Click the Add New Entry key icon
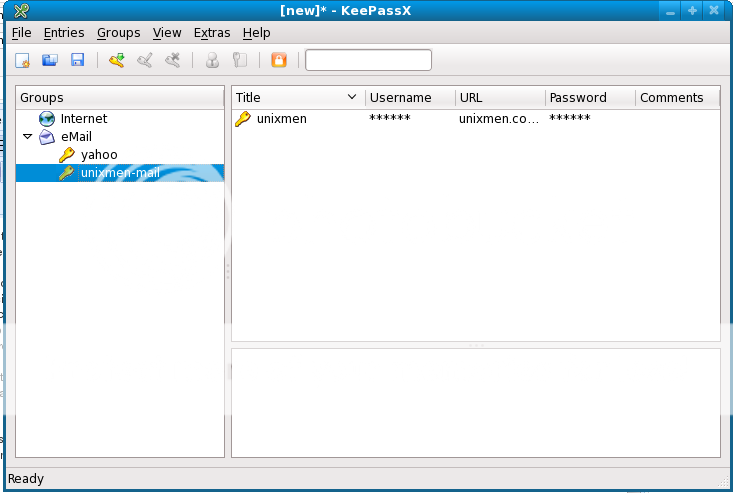Viewport: 733px width, 493px height. [x=117, y=60]
